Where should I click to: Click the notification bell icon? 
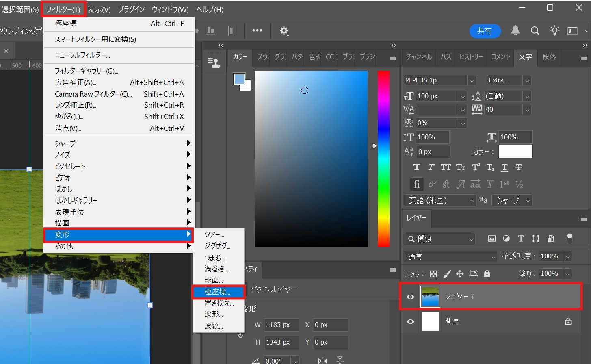point(515,30)
